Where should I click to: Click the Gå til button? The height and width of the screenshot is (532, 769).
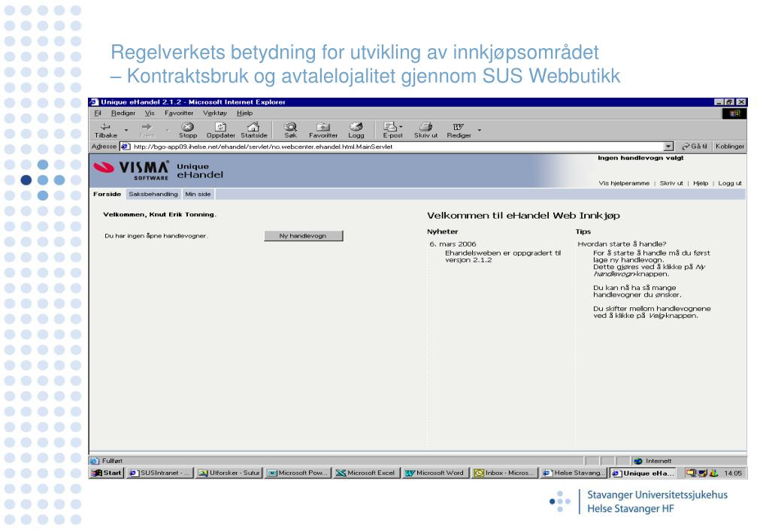tap(695, 147)
